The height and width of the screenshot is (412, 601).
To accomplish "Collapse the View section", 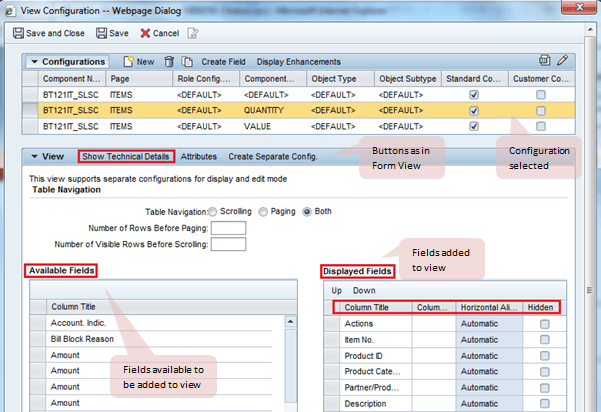I will [34, 157].
